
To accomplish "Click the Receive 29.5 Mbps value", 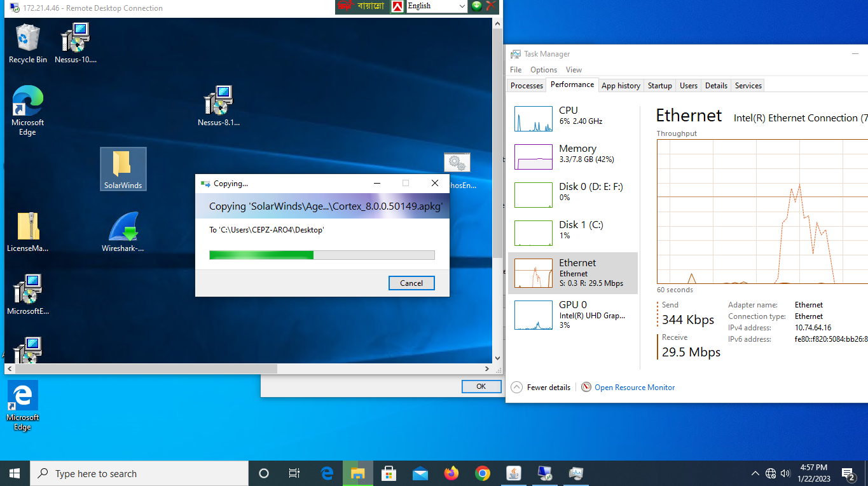I will 691,352.
